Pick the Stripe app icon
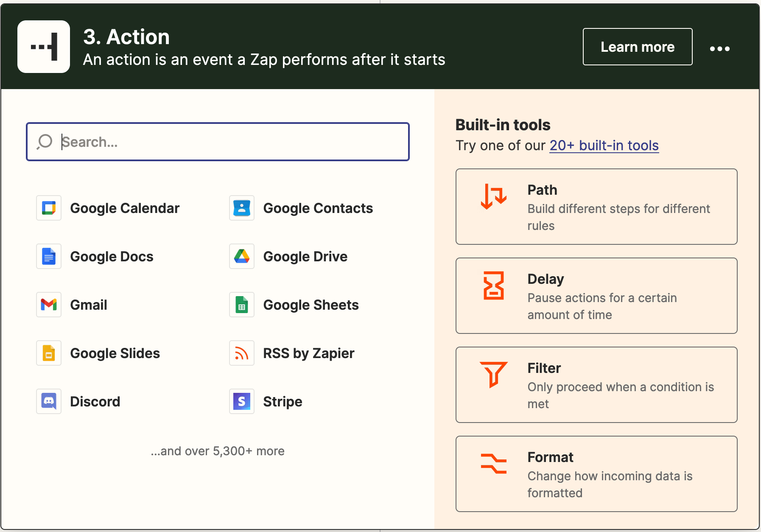 point(242,401)
